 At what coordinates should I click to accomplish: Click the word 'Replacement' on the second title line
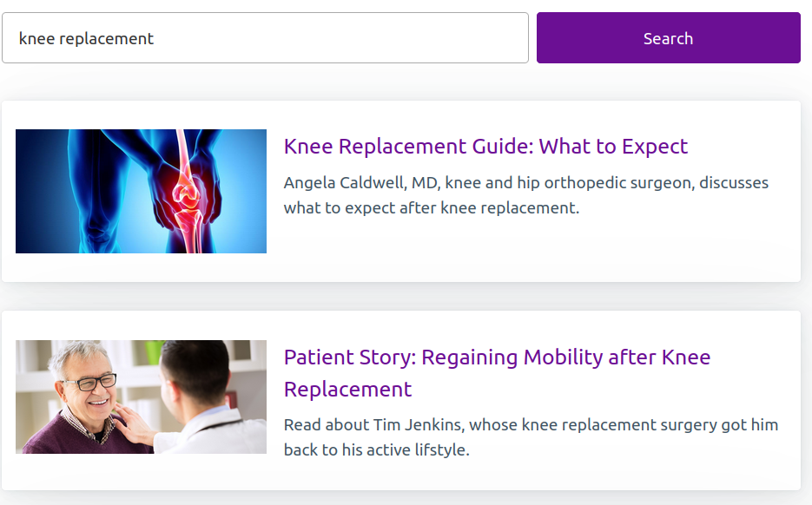pyautogui.click(x=347, y=389)
